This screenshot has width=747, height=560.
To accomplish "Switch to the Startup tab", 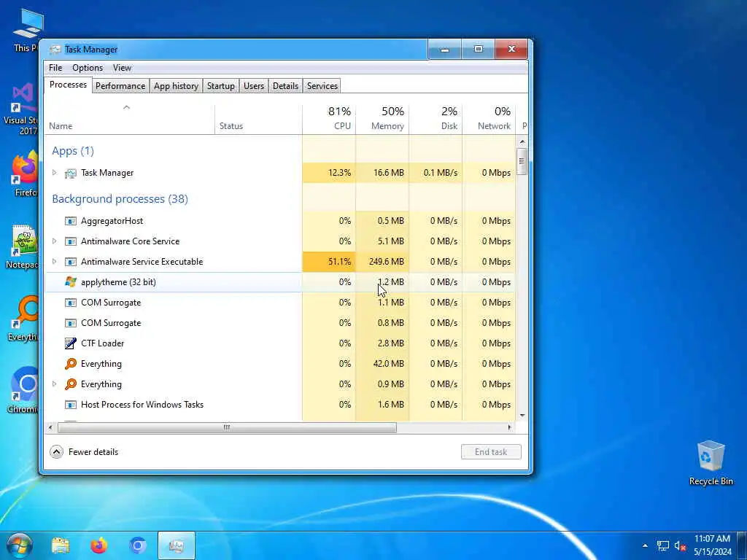I will pyautogui.click(x=220, y=86).
